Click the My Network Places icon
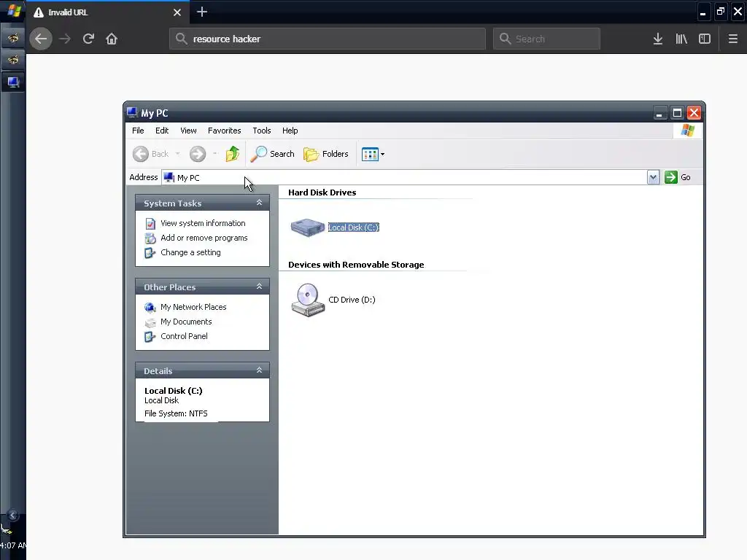This screenshot has width=747, height=560. coord(150,308)
